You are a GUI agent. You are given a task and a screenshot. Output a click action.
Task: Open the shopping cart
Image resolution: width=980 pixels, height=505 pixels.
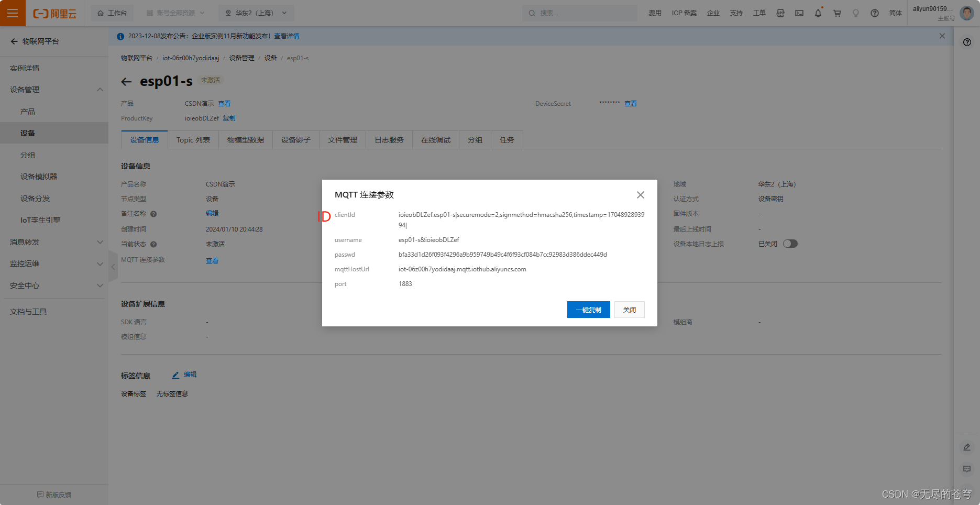pyautogui.click(x=837, y=13)
